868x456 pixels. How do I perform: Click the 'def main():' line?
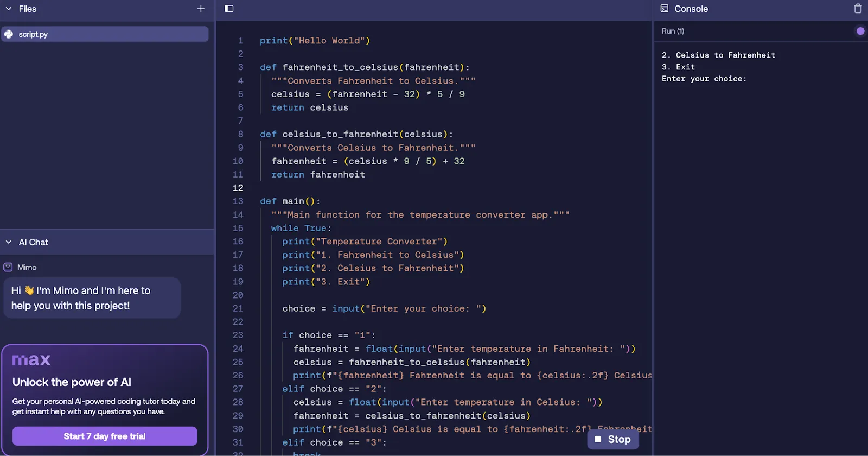click(x=290, y=201)
